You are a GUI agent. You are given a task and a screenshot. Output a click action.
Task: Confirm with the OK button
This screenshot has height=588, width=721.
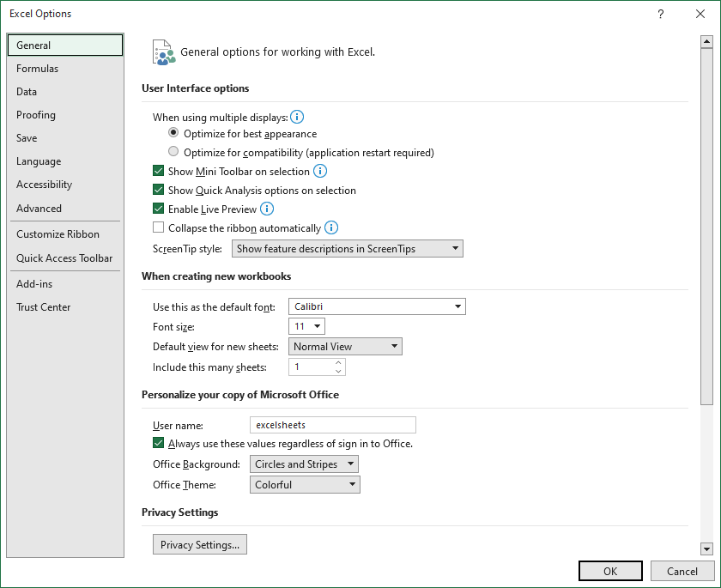tap(610, 571)
